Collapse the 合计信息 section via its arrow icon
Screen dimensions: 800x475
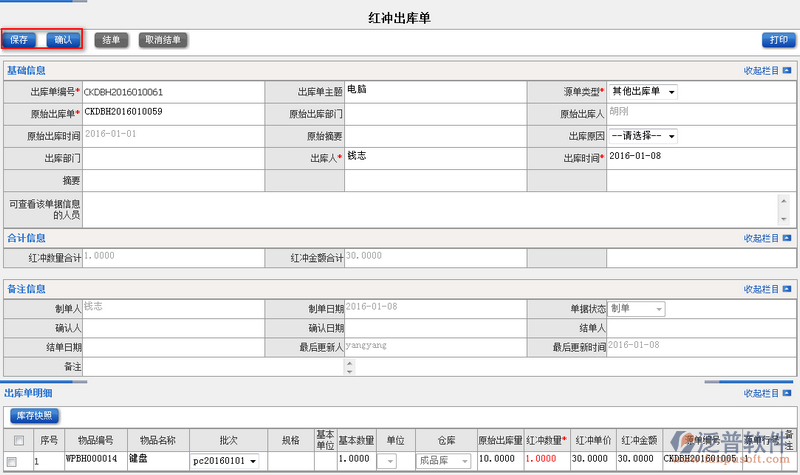pyautogui.click(x=787, y=238)
